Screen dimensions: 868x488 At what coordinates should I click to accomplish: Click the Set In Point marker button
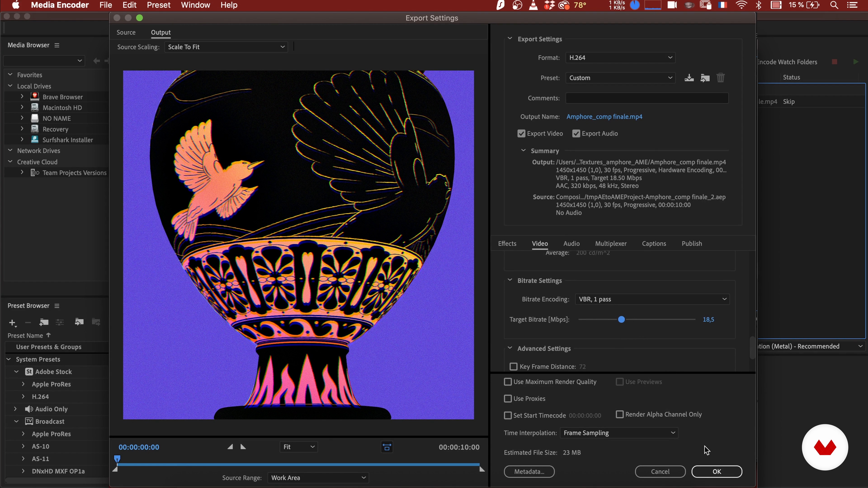(230, 447)
